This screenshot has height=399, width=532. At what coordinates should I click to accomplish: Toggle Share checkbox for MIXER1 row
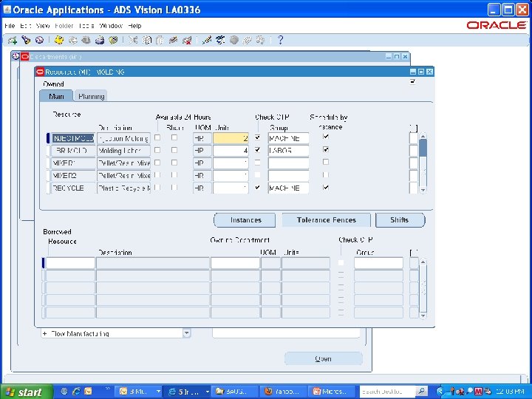coord(174,163)
